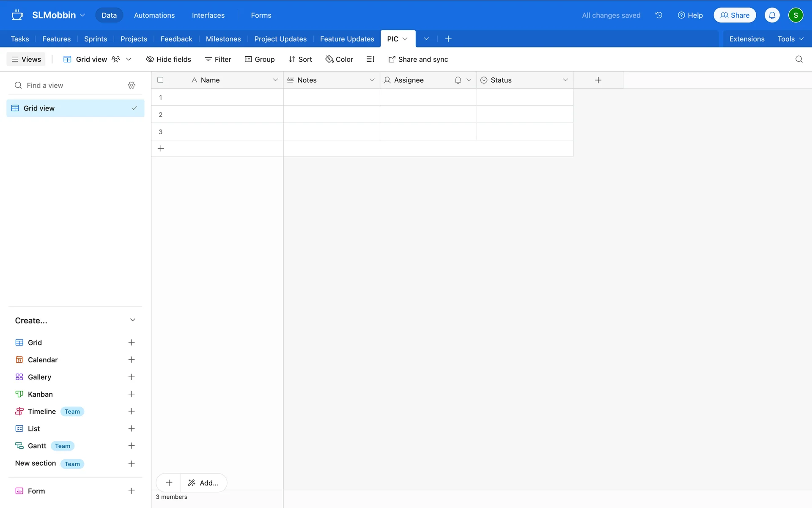
Task: Open view settings gear in the sidebar
Action: pos(132,86)
